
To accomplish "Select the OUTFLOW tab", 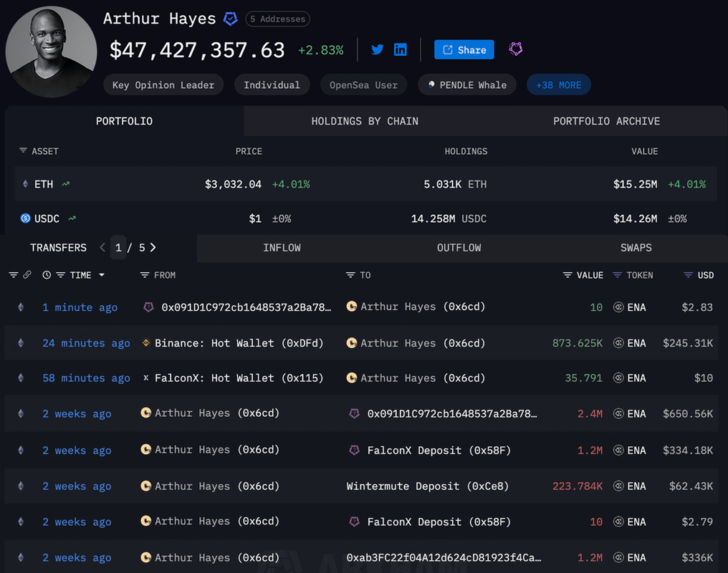I will 459,247.
